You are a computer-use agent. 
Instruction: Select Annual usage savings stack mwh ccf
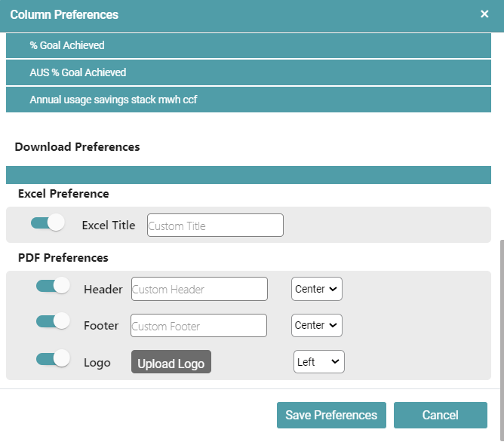248,100
